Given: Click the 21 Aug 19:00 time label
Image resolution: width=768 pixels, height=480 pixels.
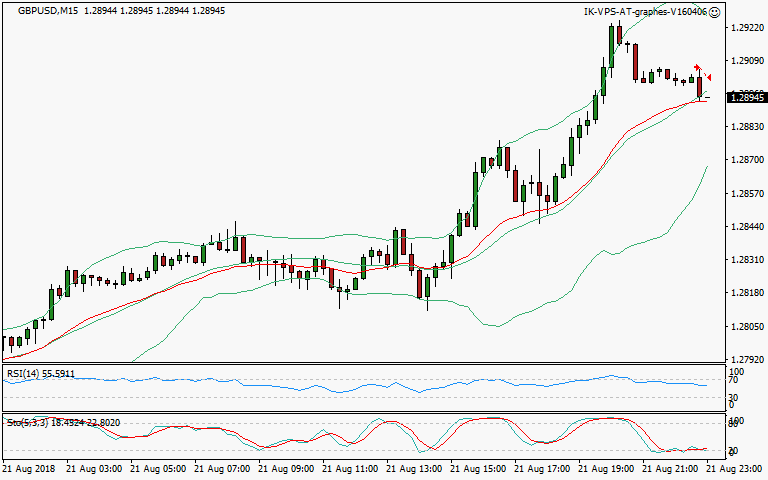Looking at the screenshot, I should (x=606, y=469).
